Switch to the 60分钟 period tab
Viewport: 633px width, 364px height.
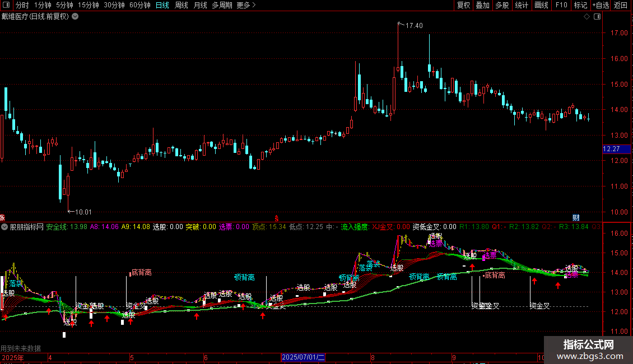(139, 5)
